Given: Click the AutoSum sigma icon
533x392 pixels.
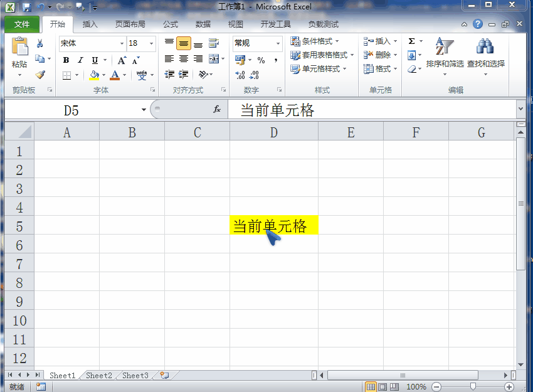Looking at the screenshot, I should (x=411, y=41).
